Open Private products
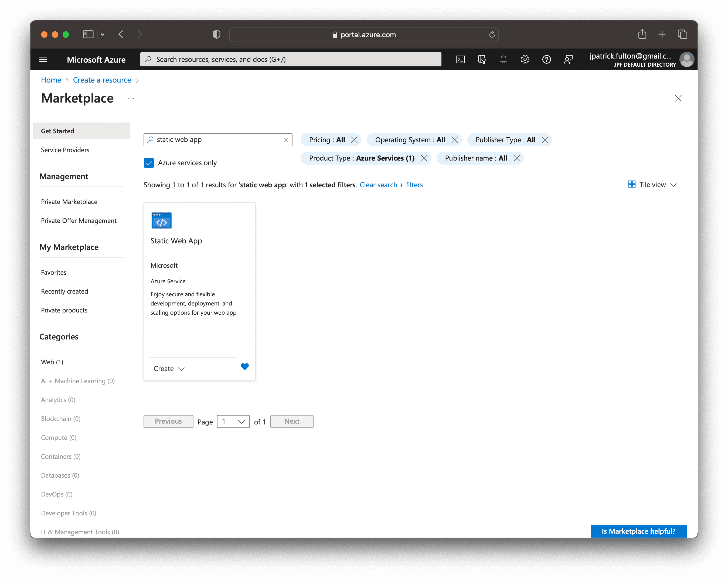 64,310
